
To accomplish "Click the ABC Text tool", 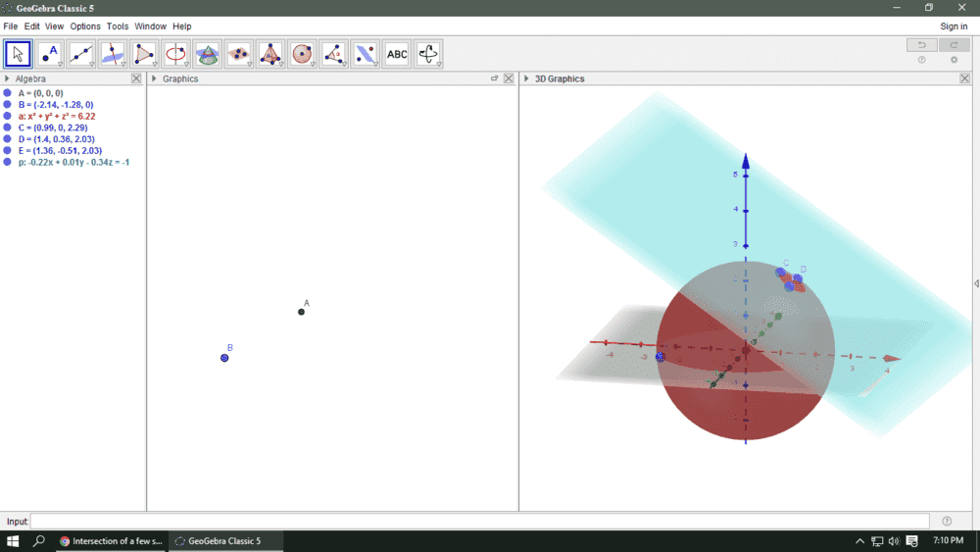I will (x=397, y=54).
